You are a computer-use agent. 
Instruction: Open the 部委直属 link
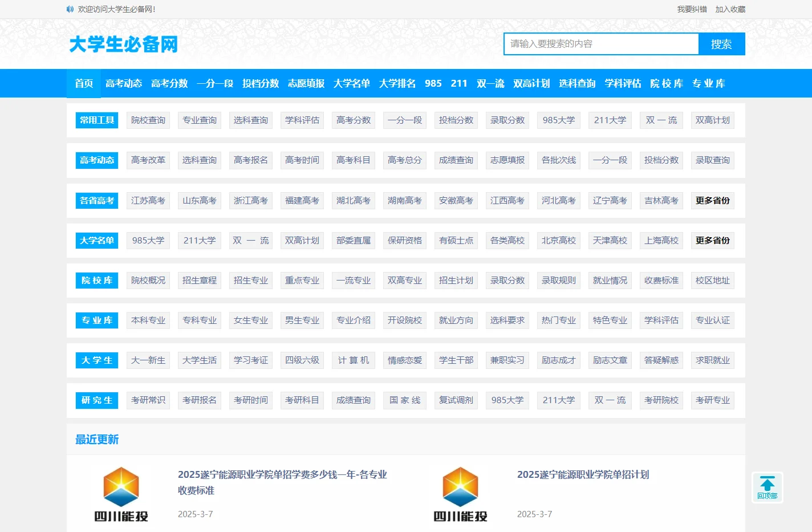(x=354, y=241)
